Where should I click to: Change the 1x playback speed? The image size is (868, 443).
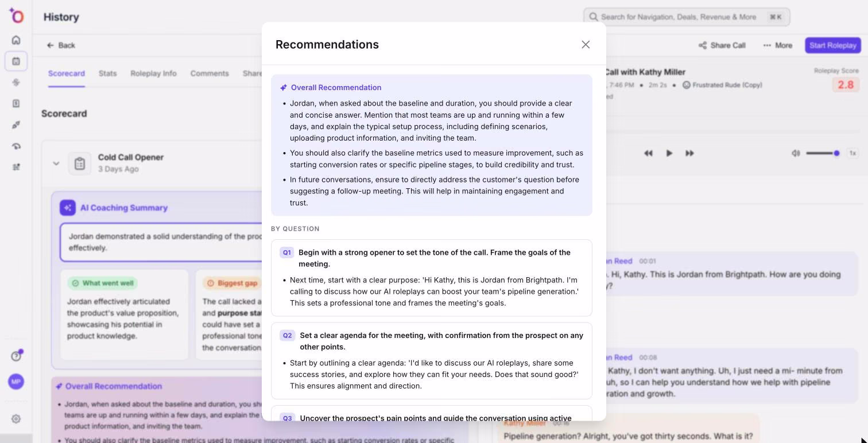point(852,153)
